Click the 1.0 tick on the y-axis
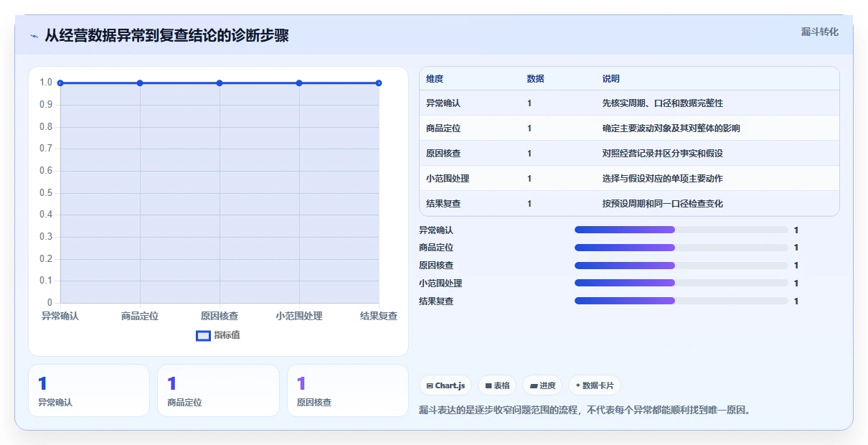The image size is (868, 445). point(46,83)
